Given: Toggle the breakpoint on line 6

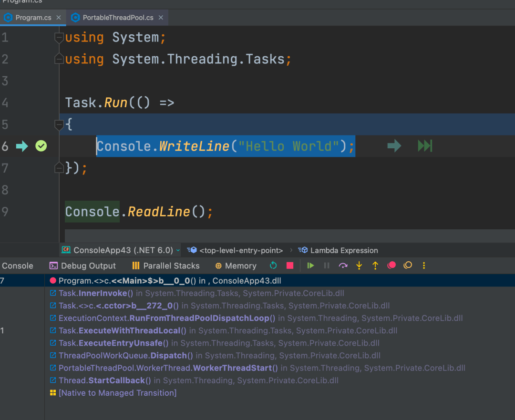Looking at the screenshot, I should click(x=41, y=146).
